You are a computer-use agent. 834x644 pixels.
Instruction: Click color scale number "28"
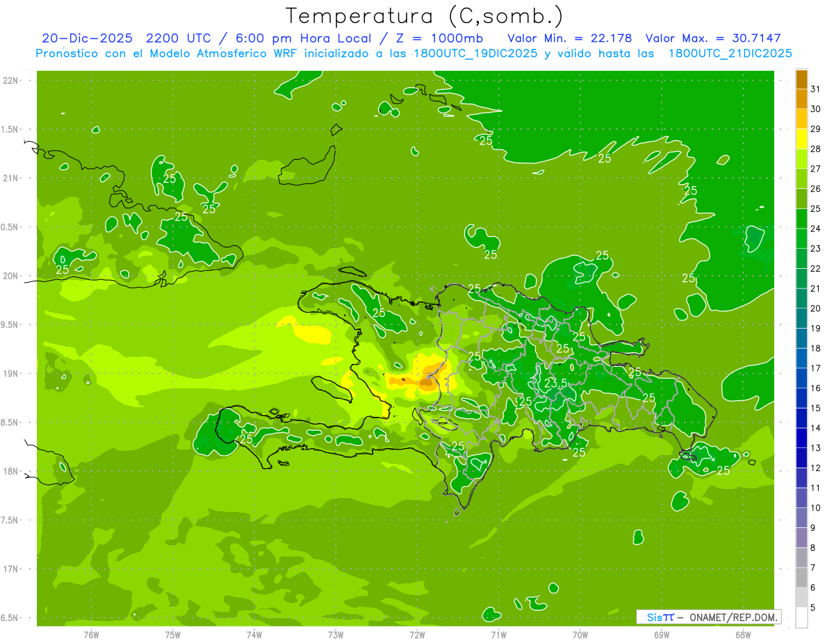click(815, 149)
